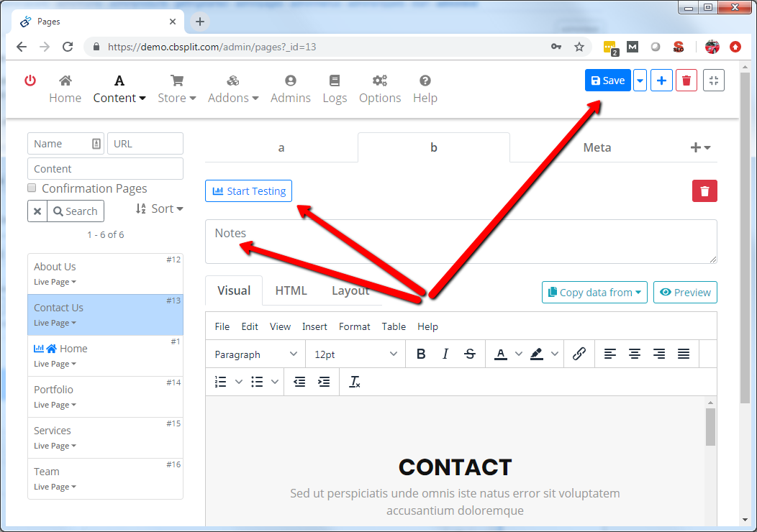The width and height of the screenshot is (757, 532).
Task: Align text center in editor
Action: point(635,354)
